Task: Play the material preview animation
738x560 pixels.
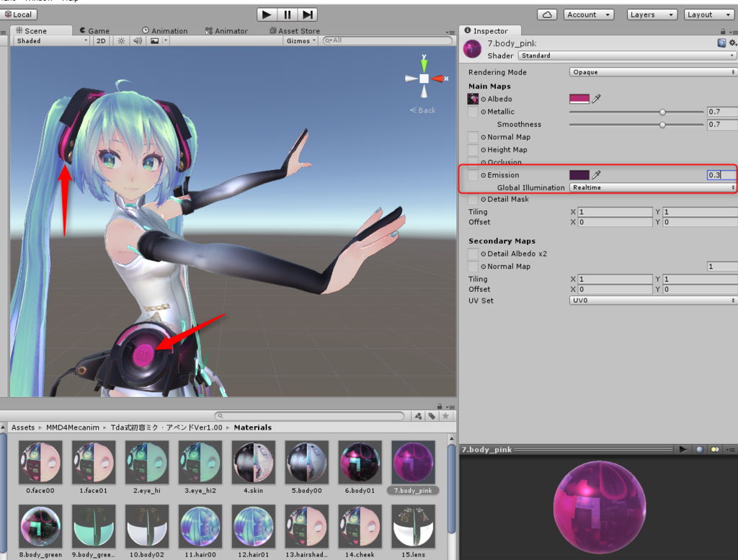Action: tap(683, 450)
